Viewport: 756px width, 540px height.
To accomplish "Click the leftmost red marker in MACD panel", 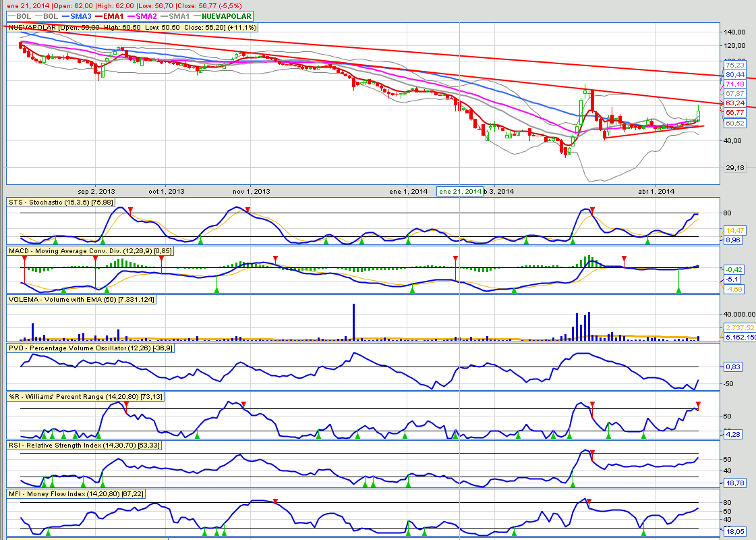I will 24,258.
